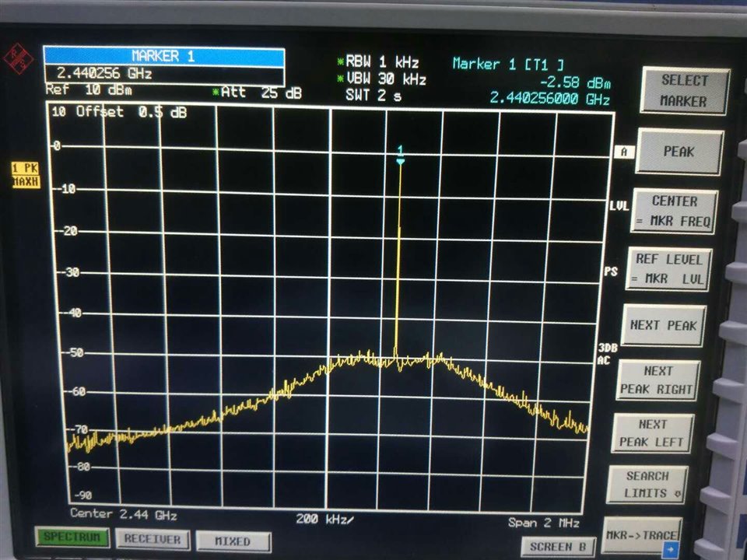Click the Marker 1 [T1] heading

pos(508,64)
